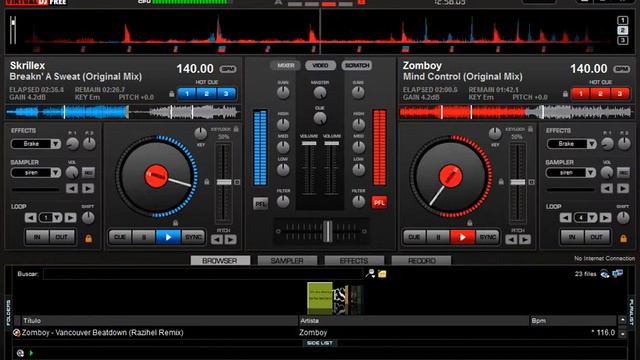This screenshot has height=360, width=640.
Task: Halve the right deck loop length
Action: [566, 218]
